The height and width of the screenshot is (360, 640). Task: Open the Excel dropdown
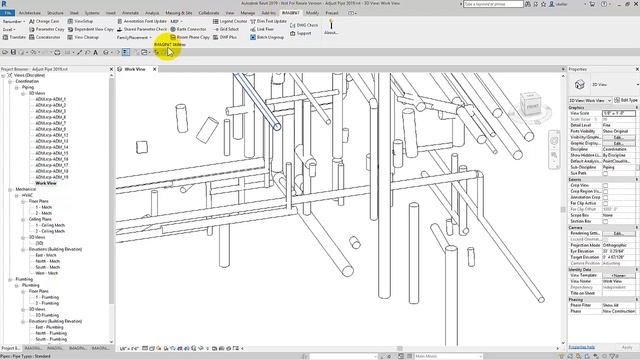tap(9, 29)
